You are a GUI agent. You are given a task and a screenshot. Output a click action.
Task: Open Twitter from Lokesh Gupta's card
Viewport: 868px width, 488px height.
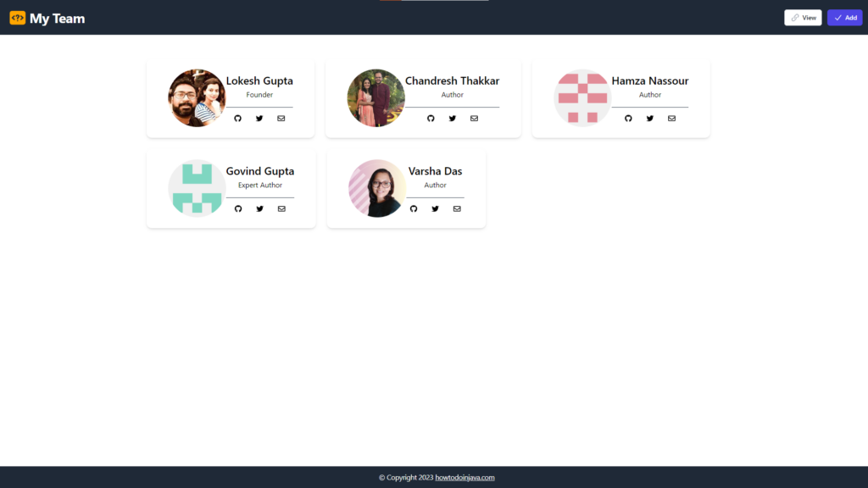click(259, 119)
